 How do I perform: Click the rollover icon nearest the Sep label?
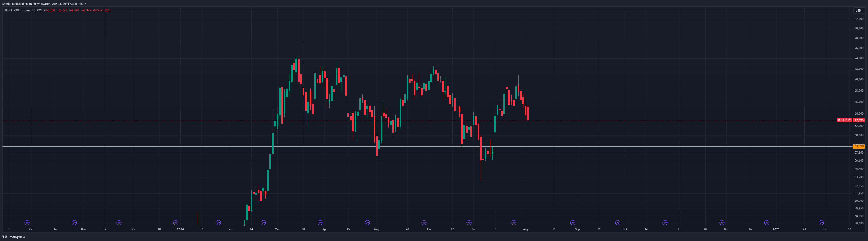pyautogui.click(x=573, y=223)
